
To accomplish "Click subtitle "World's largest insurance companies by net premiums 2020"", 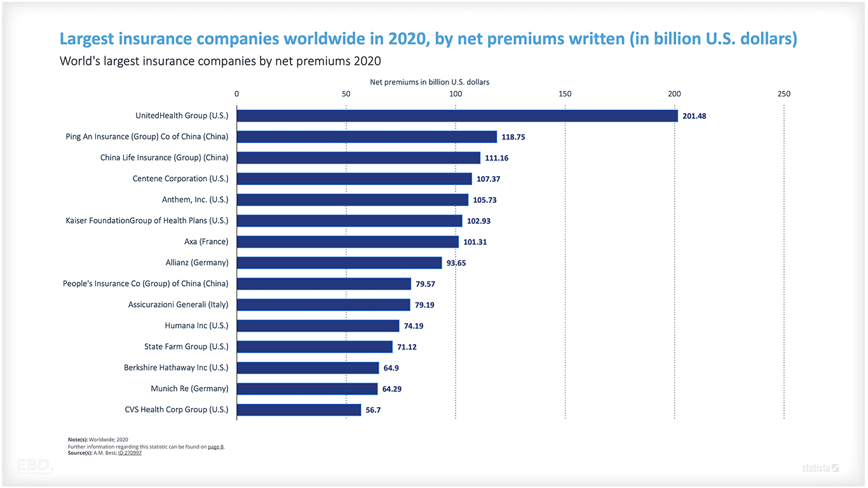I will coord(220,62).
